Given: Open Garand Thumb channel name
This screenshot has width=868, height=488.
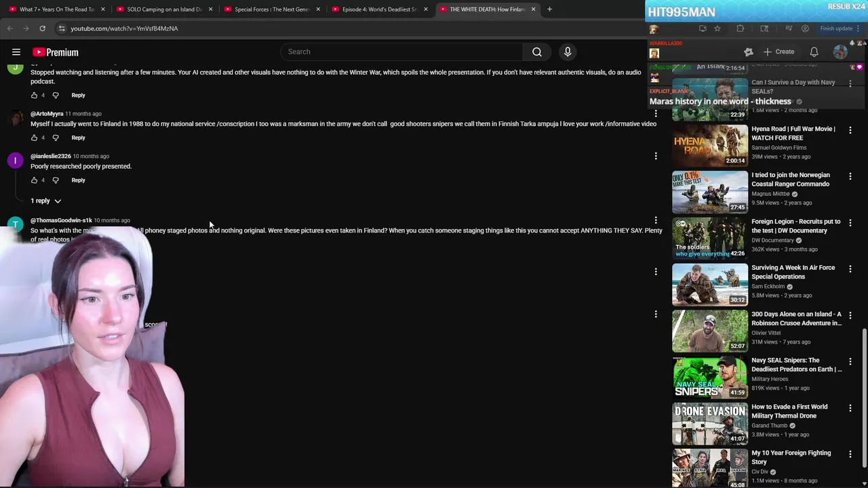Looking at the screenshot, I should pyautogui.click(x=769, y=426).
